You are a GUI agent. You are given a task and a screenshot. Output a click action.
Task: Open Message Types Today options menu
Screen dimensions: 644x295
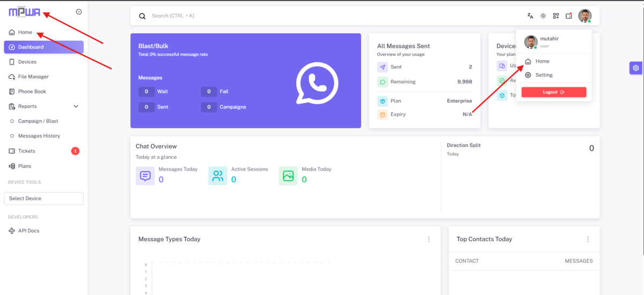coord(429,239)
